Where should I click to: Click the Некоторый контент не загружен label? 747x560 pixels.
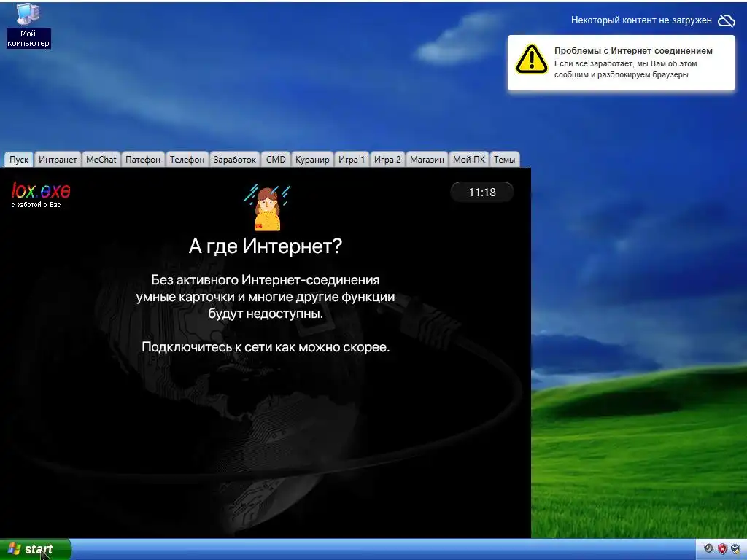641,20
